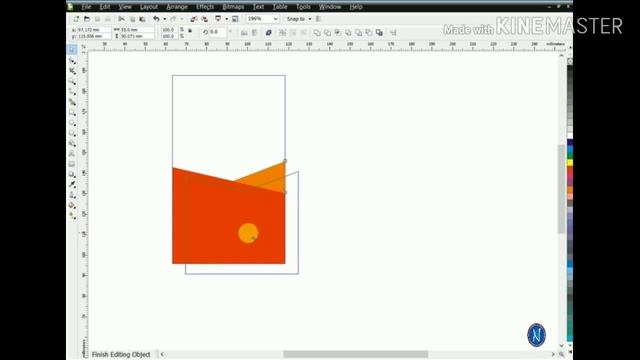The image size is (640, 360).
Task: Click the Paste icon in toolbar
Action: click(142, 19)
